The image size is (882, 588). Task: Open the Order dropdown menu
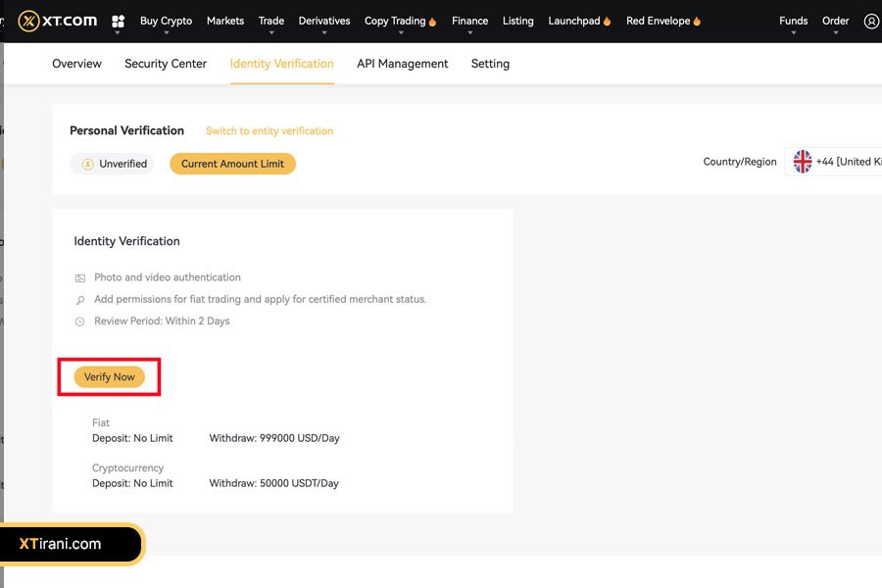[835, 22]
